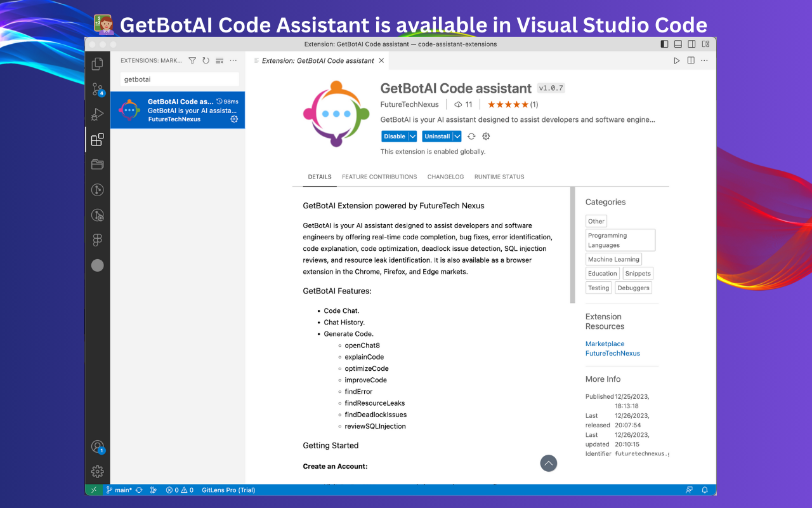This screenshot has height=508, width=812.
Task: Open the Marketplace resource link
Action: tap(605, 344)
